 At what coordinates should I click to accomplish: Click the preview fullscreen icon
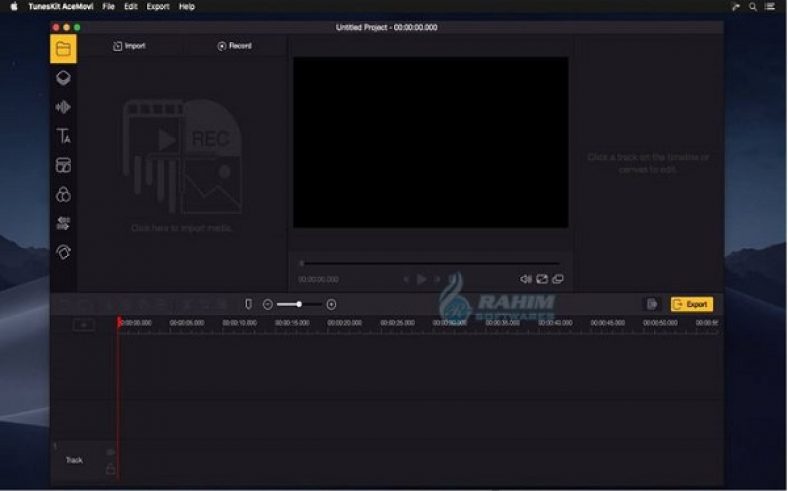click(x=542, y=279)
